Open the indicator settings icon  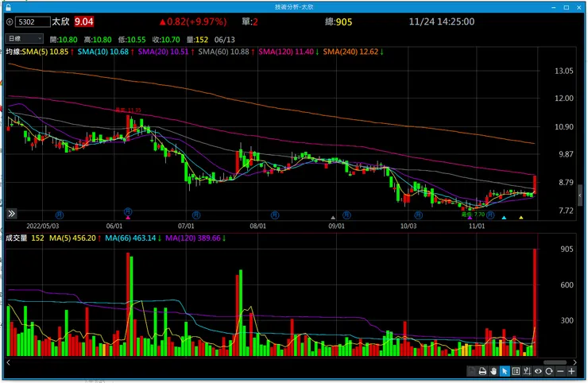click(x=527, y=371)
